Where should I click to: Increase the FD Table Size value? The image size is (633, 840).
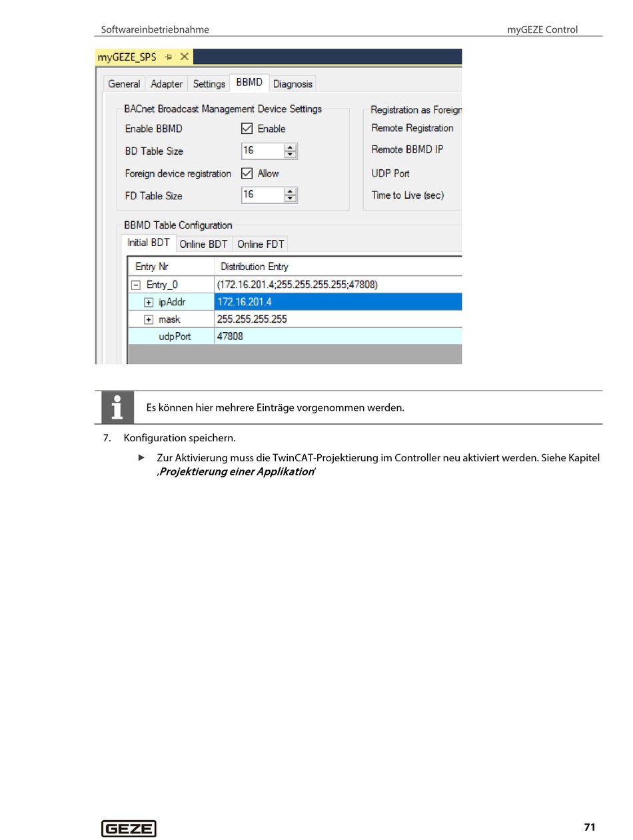coord(290,191)
